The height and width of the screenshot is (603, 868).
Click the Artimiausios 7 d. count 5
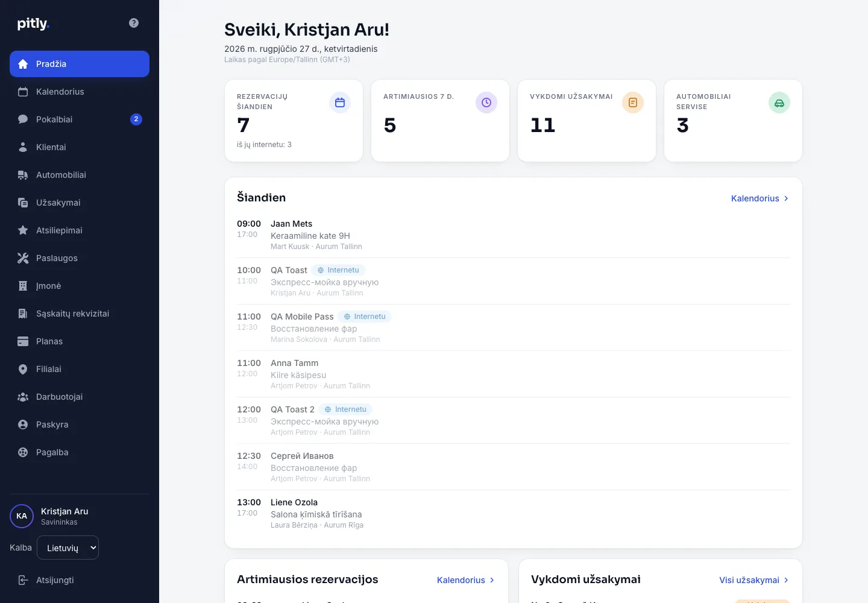[390, 125]
